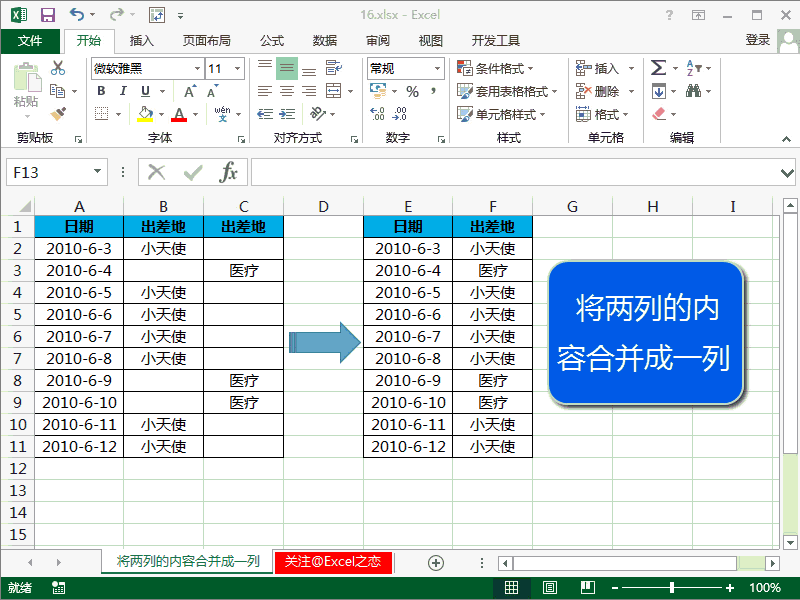Open the font name dropdown 微软雅黑
Screen dimensions: 800x600
click(x=197, y=69)
